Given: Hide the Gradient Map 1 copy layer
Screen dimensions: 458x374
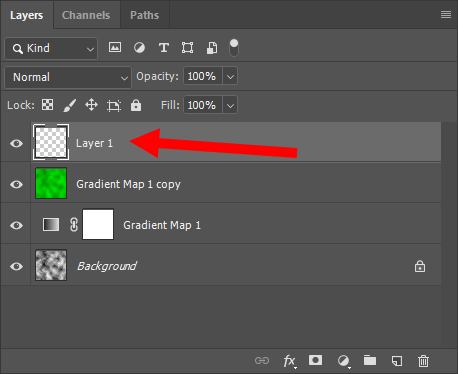Looking at the screenshot, I should pos(16,184).
